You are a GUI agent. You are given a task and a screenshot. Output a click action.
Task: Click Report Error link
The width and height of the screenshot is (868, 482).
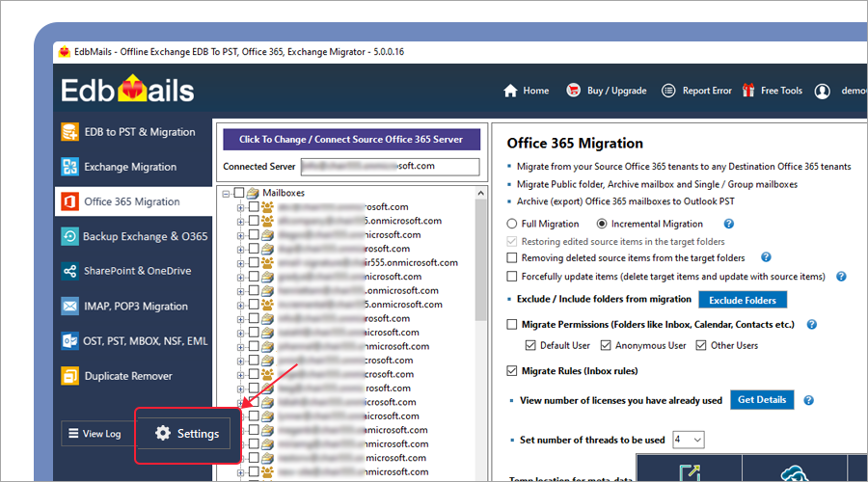point(707,91)
